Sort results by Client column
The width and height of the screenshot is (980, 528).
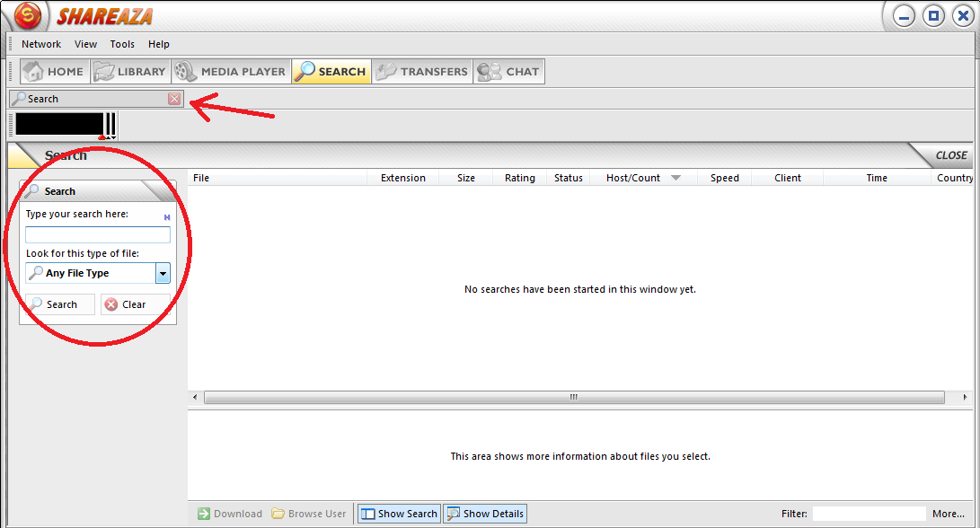(x=788, y=178)
